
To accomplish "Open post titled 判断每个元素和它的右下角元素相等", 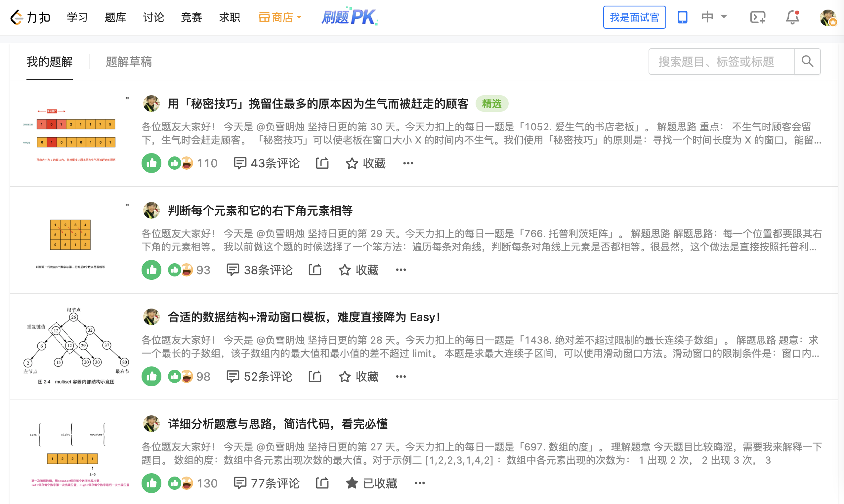I will [x=260, y=211].
